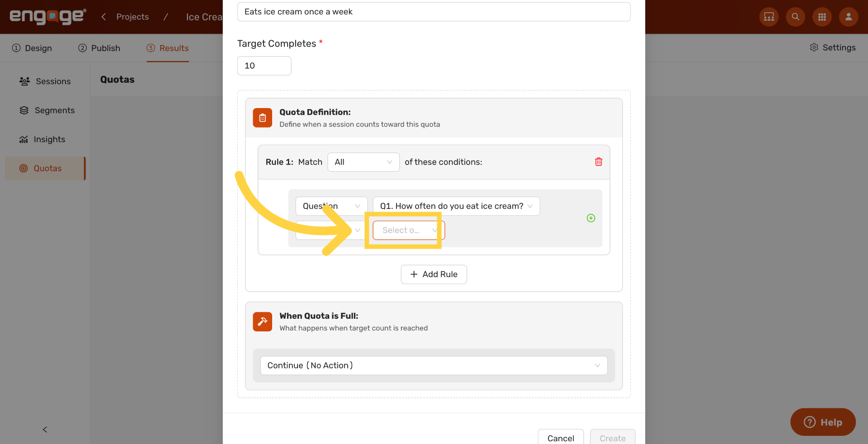Open the Continue (No Action) dropdown
This screenshot has height=444, width=868.
click(434, 365)
